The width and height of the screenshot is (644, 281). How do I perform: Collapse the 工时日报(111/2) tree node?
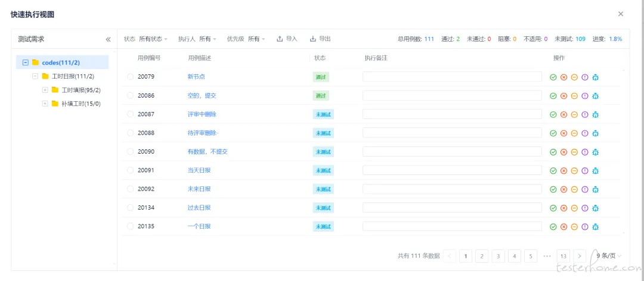pos(35,76)
